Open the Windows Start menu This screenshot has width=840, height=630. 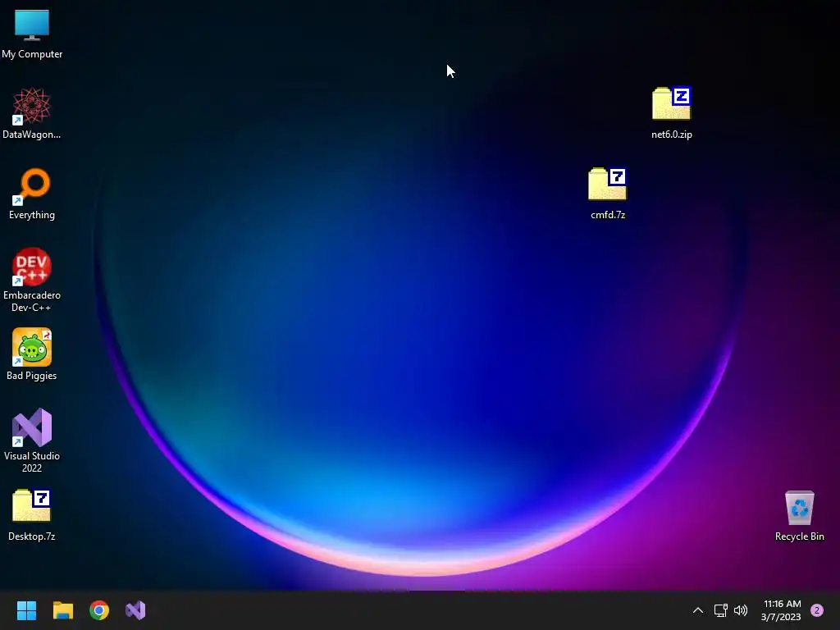[x=26, y=610]
